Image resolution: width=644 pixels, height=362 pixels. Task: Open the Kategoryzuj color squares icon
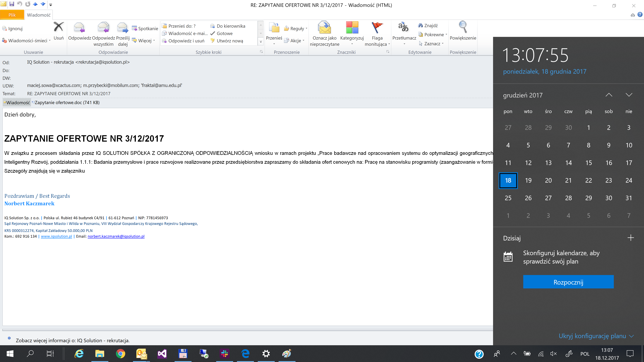pyautogui.click(x=352, y=27)
